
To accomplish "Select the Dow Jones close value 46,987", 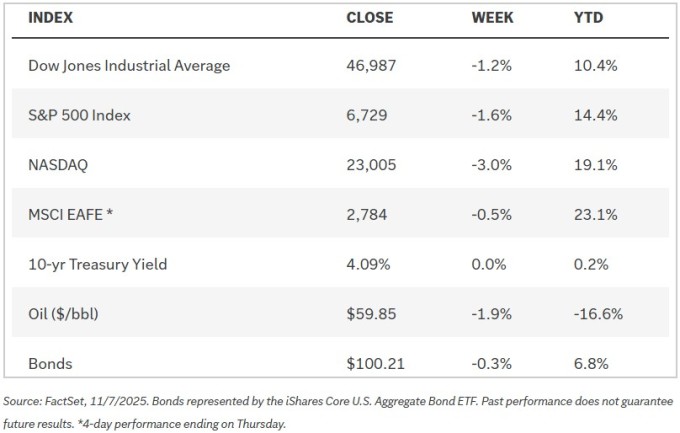I will (x=368, y=66).
